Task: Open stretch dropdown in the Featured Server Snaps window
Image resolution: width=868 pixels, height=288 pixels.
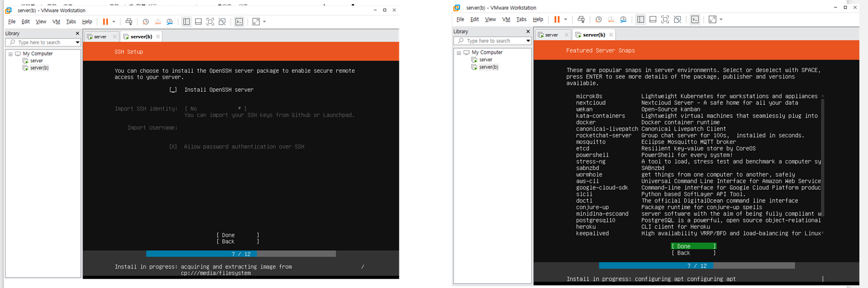Action: pos(721,20)
